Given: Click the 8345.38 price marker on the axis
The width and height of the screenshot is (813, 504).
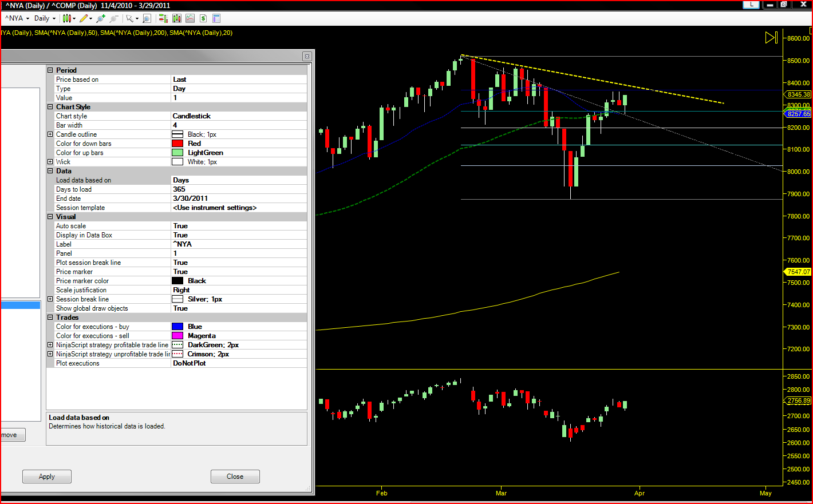Looking at the screenshot, I should (x=799, y=94).
